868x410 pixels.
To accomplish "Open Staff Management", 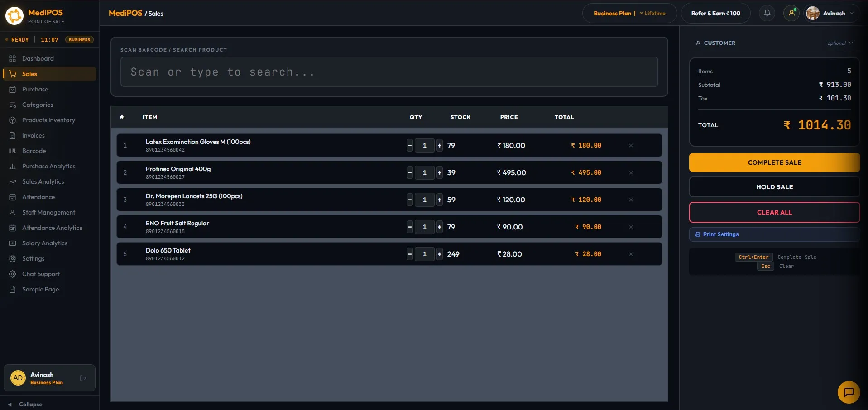I will click(49, 212).
